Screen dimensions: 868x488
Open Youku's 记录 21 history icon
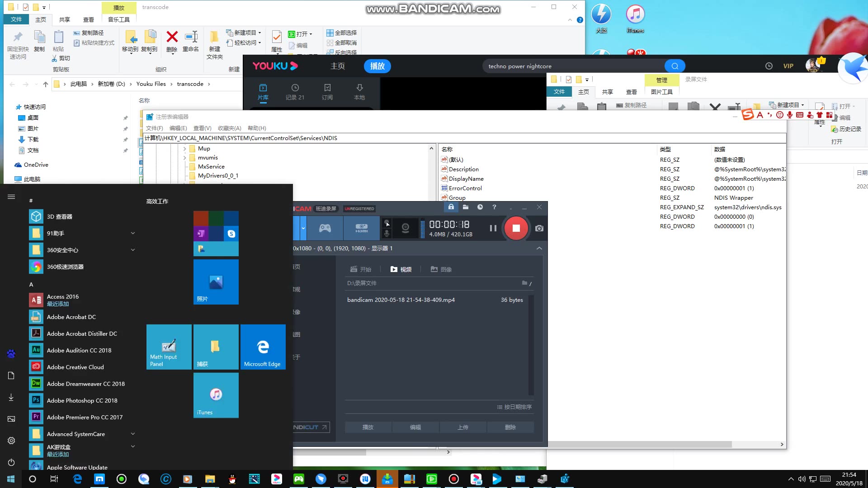pyautogui.click(x=295, y=92)
